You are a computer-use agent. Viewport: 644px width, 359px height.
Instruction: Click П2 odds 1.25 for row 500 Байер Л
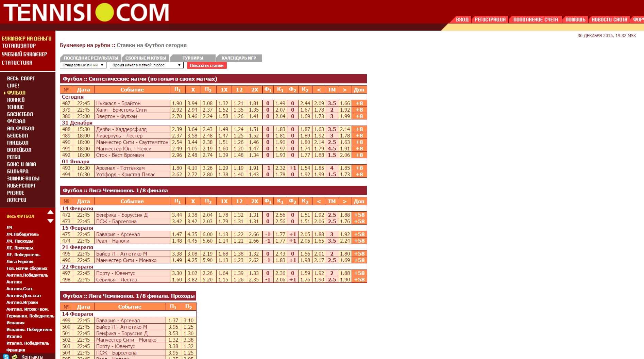pyautogui.click(x=188, y=327)
